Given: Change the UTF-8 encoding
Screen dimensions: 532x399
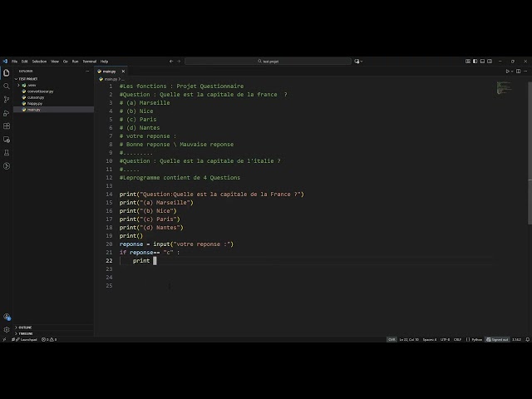Looking at the screenshot, I should [445, 339].
